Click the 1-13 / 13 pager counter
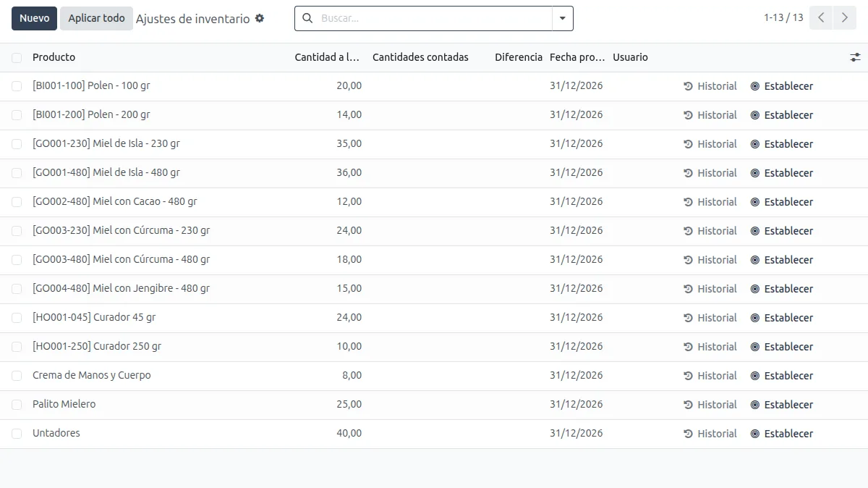Image resolution: width=868 pixels, height=488 pixels. [x=783, y=17]
